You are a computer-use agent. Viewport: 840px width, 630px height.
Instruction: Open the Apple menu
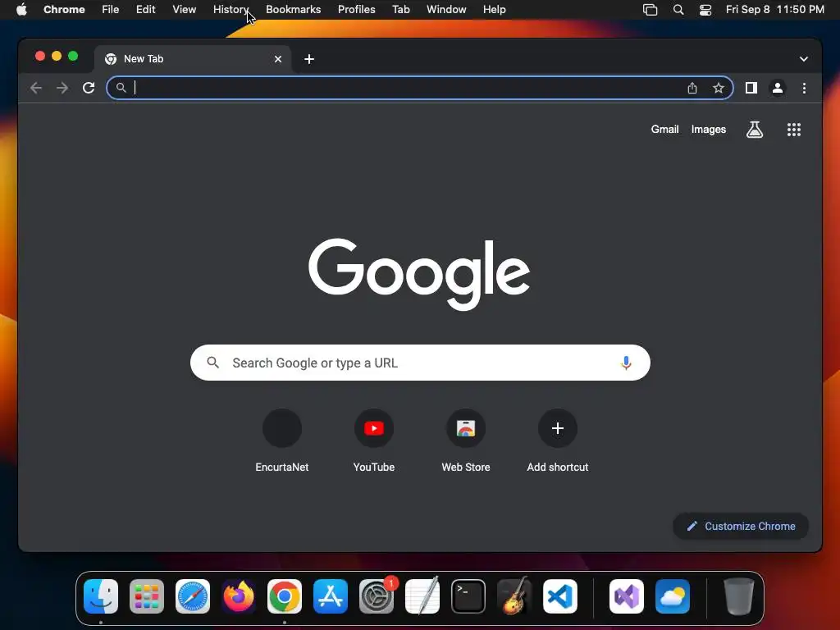[21, 10]
